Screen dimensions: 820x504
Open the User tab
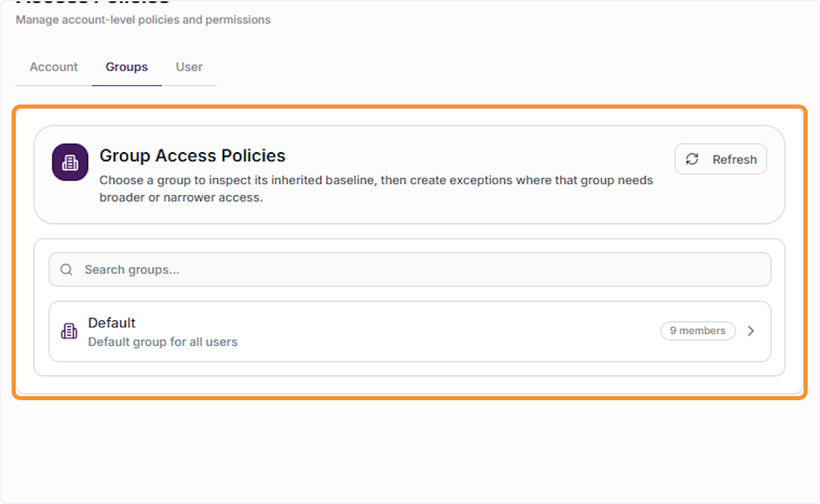[189, 67]
